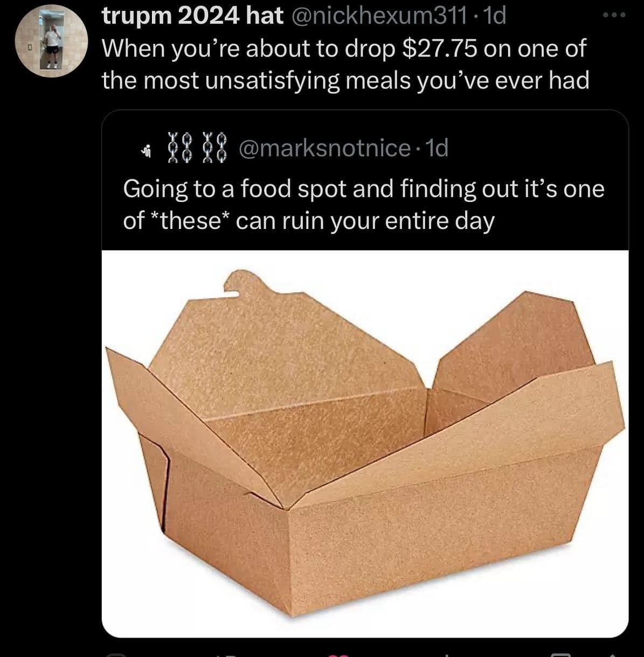This screenshot has width=644, height=657.
Task: Open the 'trupm 2024 hat' display name
Action: (x=192, y=17)
